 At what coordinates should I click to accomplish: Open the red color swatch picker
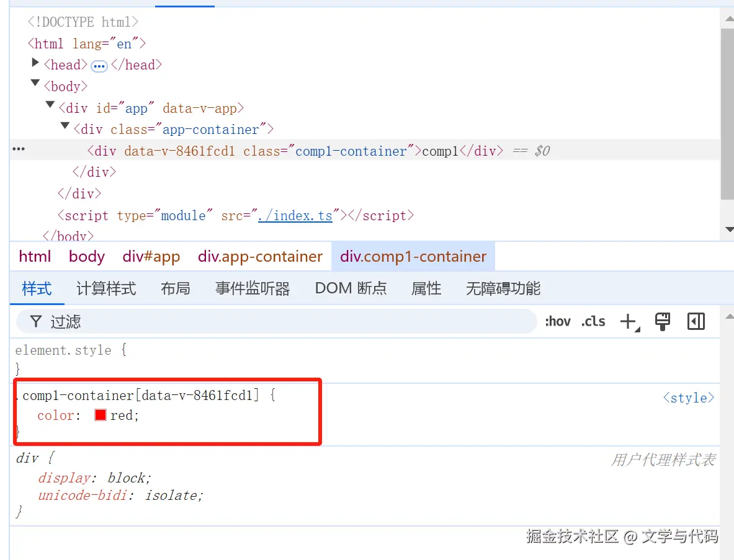click(100, 415)
